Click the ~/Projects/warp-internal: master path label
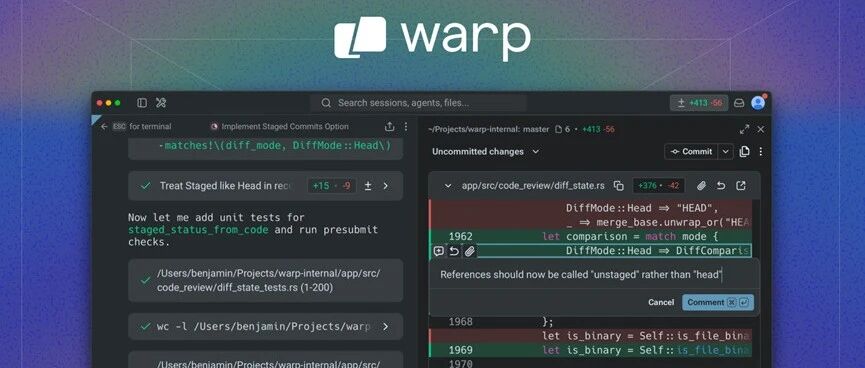 tap(489, 129)
